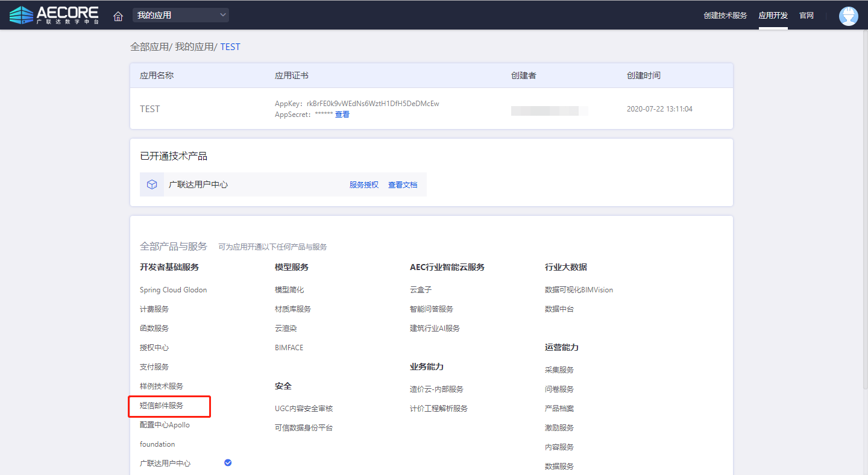Click the AECORE logo
Screen dimensions: 868x475
coord(54,15)
